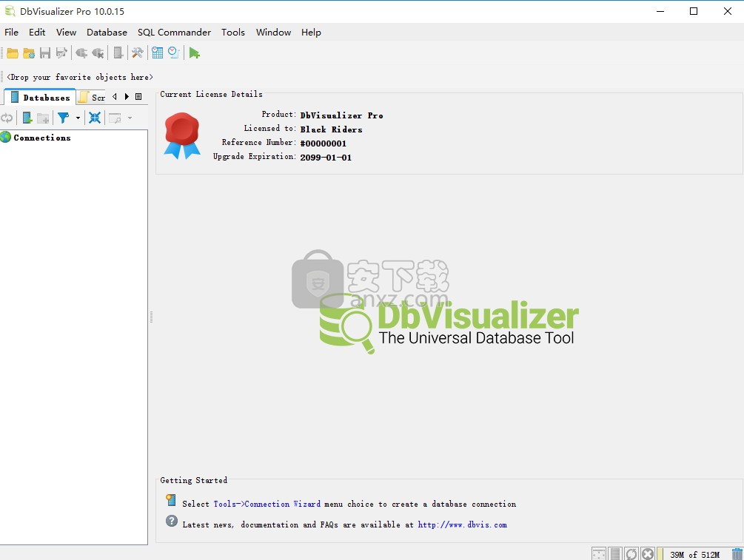The height and width of the screenshot is (560, 744).
Task: Switch to the Databases tab
Action: point(40,97)
